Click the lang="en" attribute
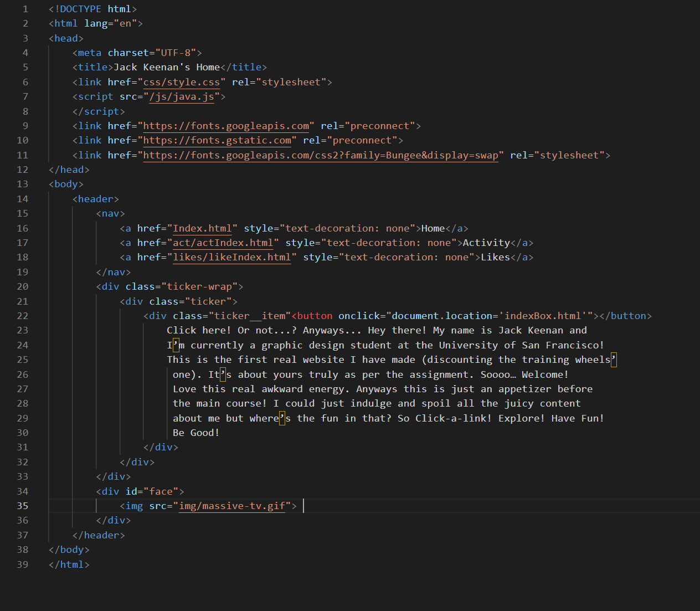 point(111,23)
